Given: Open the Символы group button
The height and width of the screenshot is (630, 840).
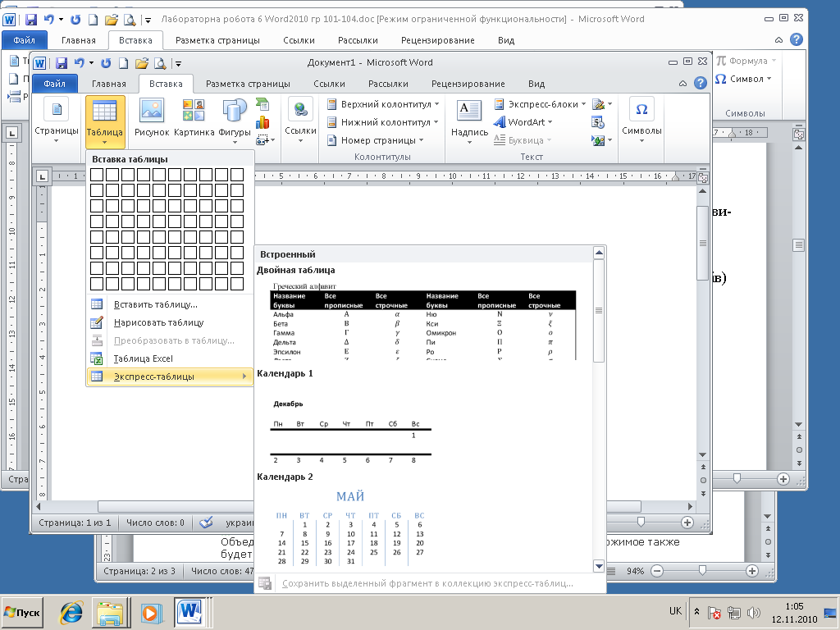Looking at the screenshot, I should pos(641,121).
